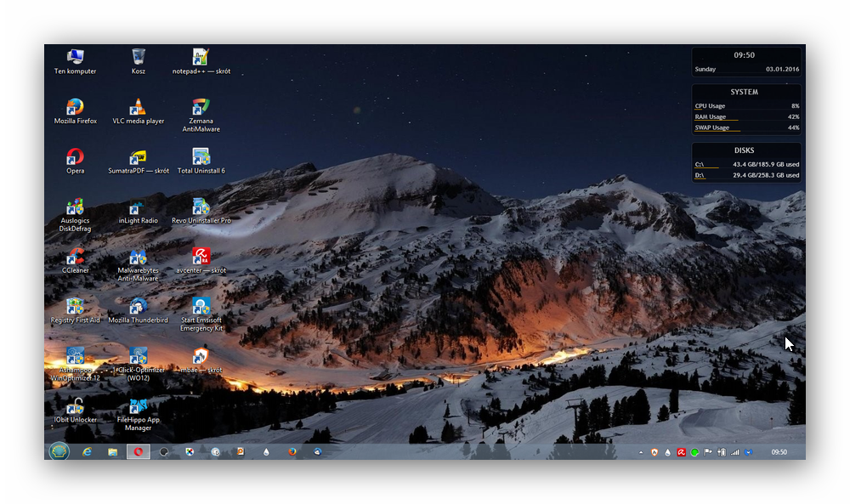Check the battery power tray icon
This screenshot has height=504, width=850.
pyautogui.click(x=722, y=452)
